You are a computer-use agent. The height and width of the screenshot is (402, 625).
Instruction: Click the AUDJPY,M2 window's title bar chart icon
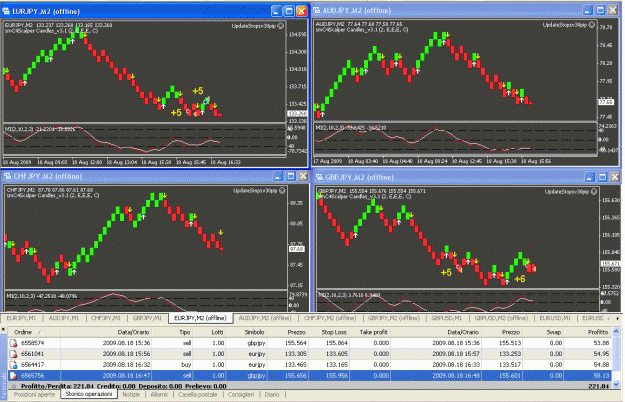pyautogui.click(x=316, y=10)
